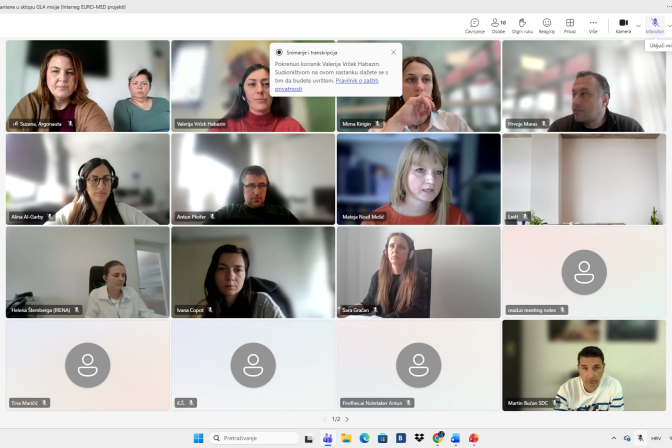Toggle the Kamera on or off
This screenshot has width=672, height=448.
tap(623, 26)
